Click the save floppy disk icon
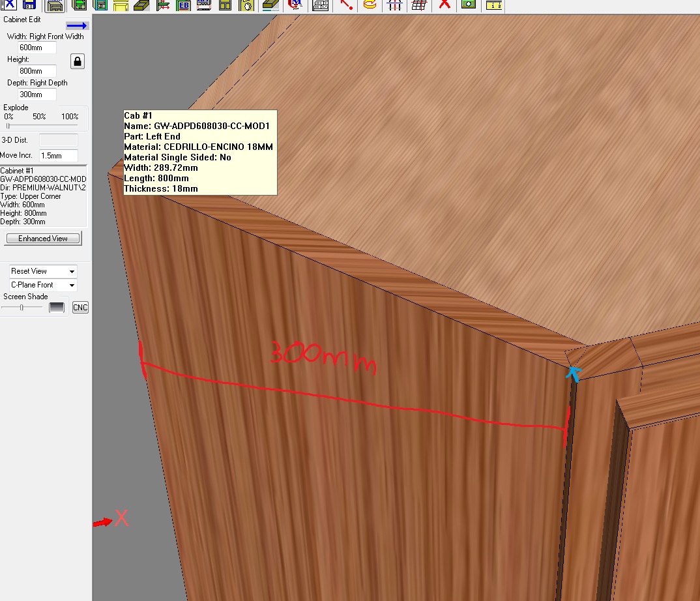The width and height of the screenshot is (700, 601). 29,5
